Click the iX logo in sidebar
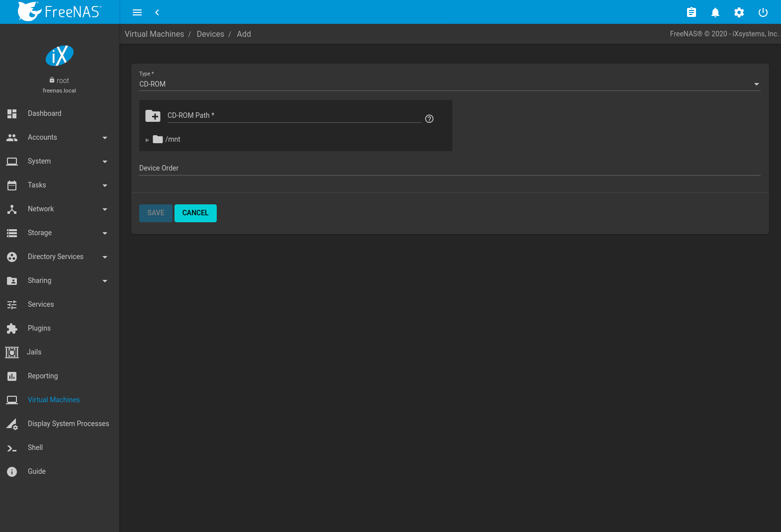Image resolution: width=781 pixels, height=532 pixels. (x=60, y=56)
